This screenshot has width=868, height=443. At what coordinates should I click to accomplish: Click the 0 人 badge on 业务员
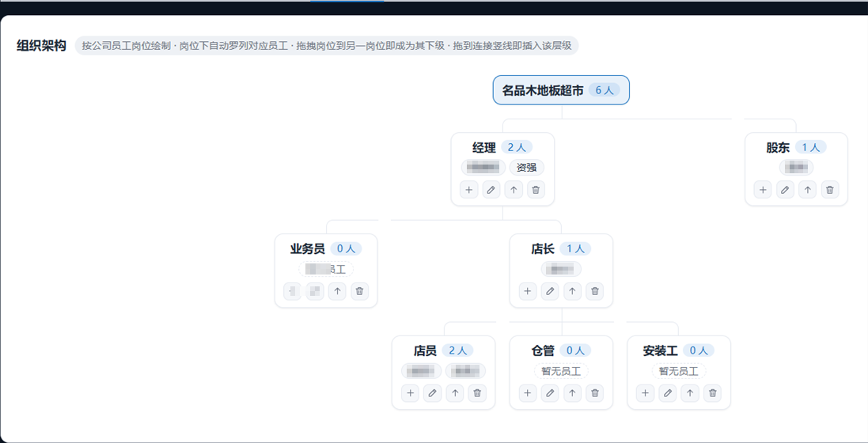click(x=346, y=248)
